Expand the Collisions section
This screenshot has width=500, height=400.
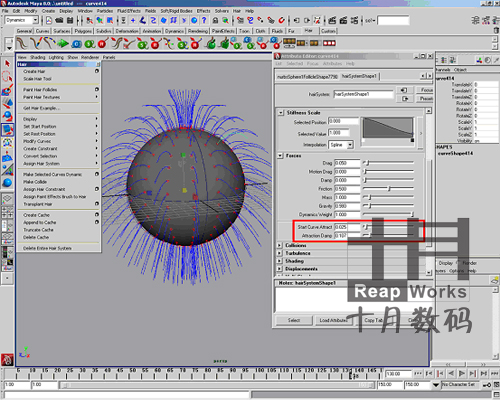point(280,245)
